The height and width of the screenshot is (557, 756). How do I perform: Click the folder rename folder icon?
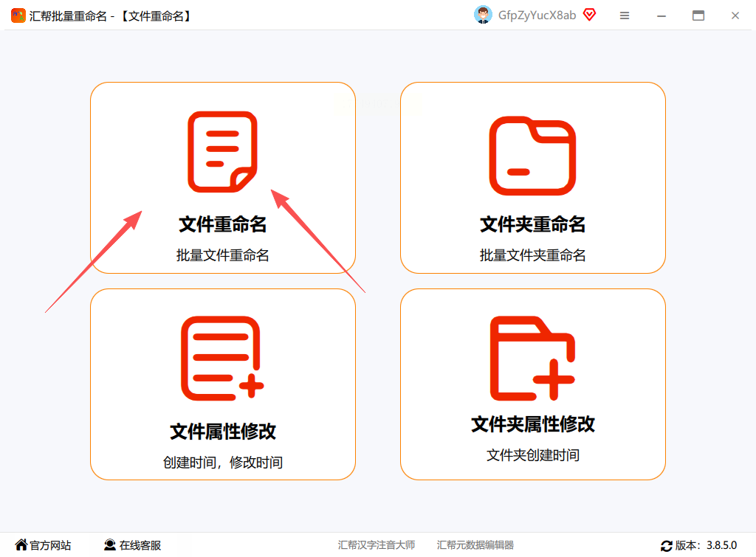click(x=532, y=156)
